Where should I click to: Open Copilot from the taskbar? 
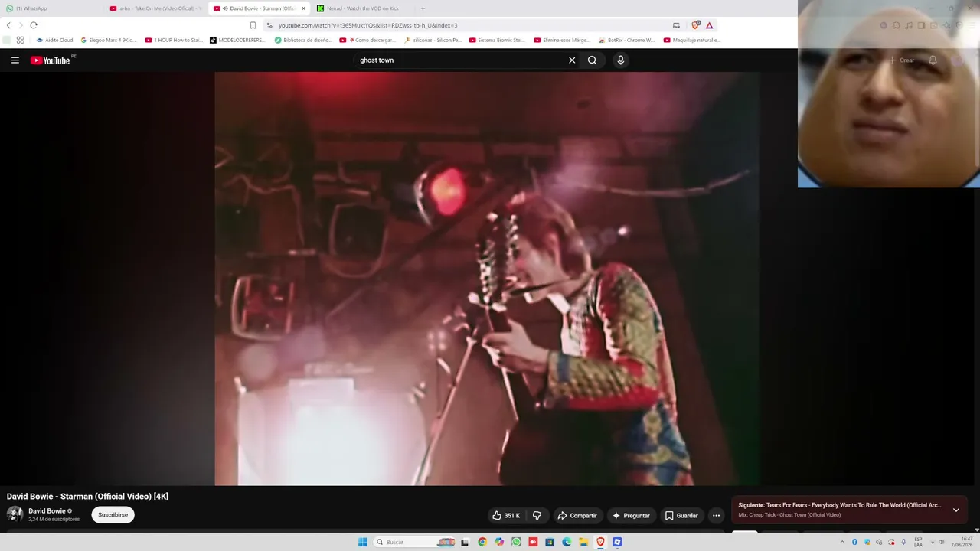499,542
